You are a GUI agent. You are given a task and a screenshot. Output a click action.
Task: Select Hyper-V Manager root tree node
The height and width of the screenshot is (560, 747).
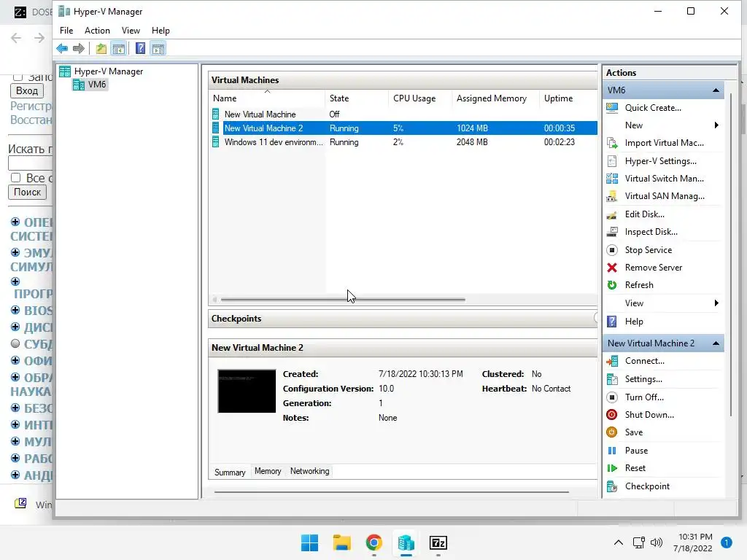point(109,71)
